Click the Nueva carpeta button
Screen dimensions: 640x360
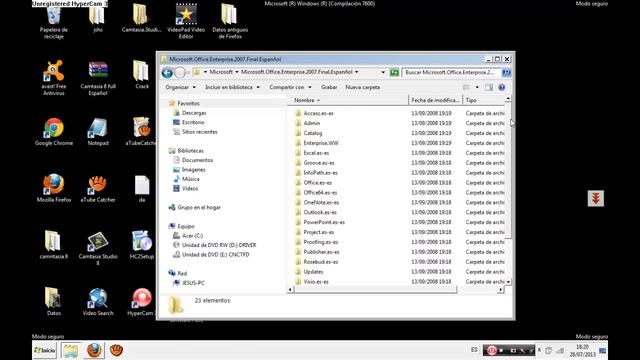pyautogui.click(x=362, y=87)
